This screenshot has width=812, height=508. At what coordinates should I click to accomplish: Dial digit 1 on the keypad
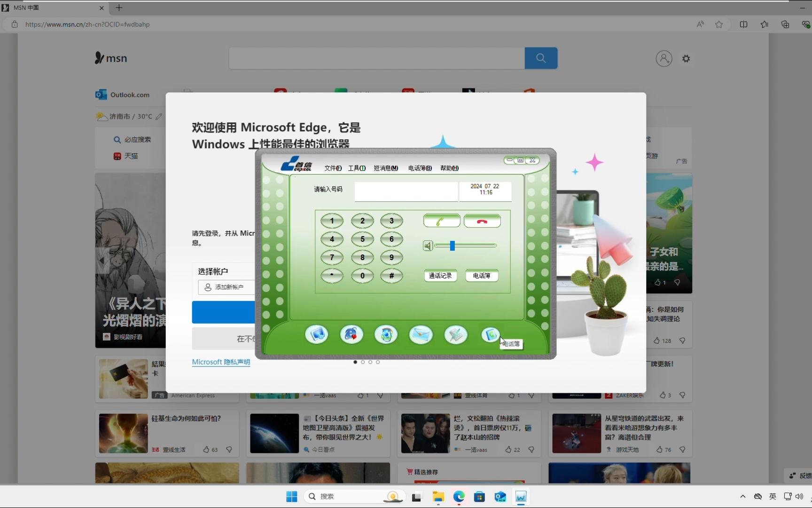[x=332, y=221]
